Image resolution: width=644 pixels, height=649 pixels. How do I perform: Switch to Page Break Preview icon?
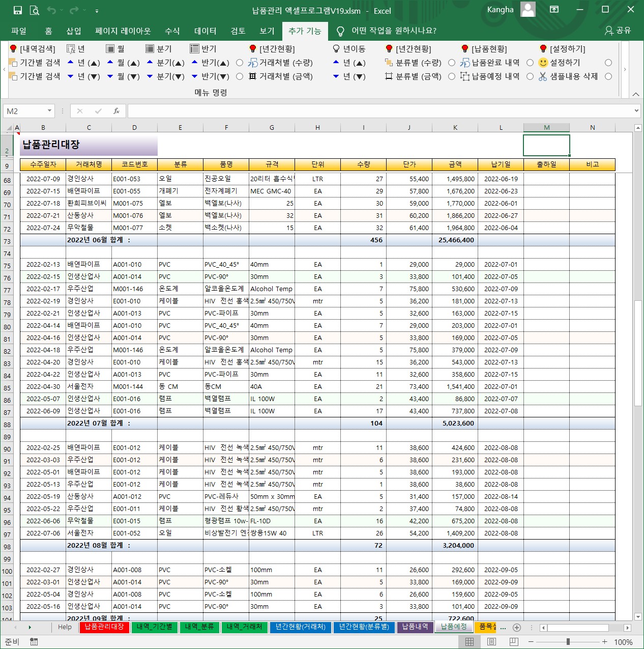514,642
